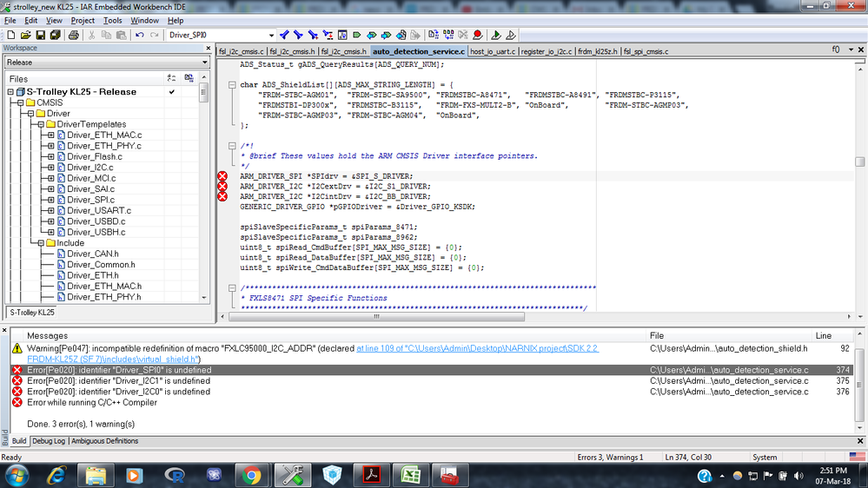Select error 'Driver_I2C0 is undefined' row
This screenshot has width=868, height=488.
pyautogui.click(x=432, y=392)
